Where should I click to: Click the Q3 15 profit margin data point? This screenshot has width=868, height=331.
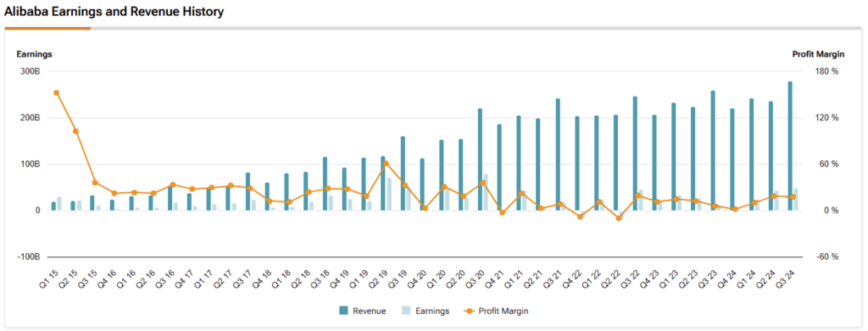point(95,182)
